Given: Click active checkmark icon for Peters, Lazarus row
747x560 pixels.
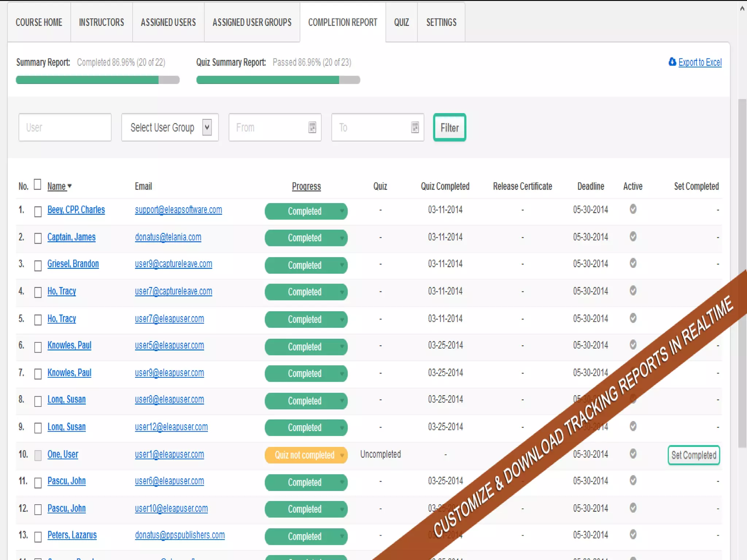Looking at the screenshot, I should 633,535.
